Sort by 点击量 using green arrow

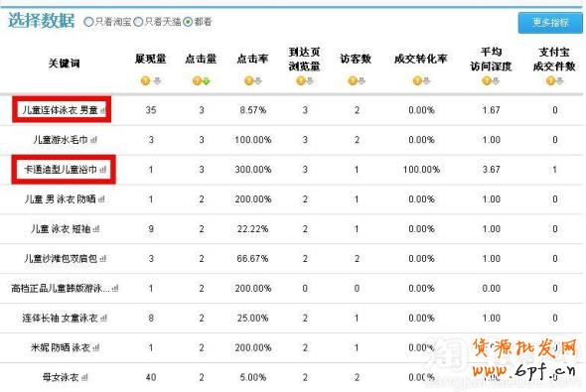tap(206, 81)
